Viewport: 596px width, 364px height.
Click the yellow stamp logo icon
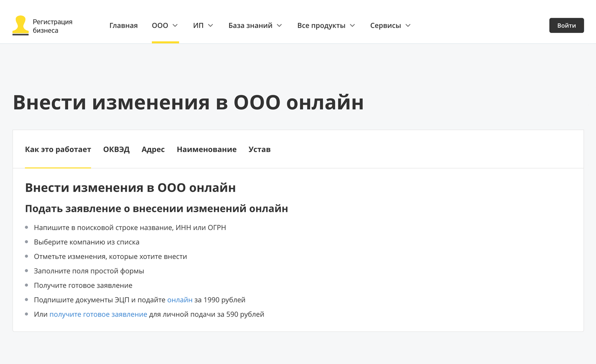[x=20, y=25]
